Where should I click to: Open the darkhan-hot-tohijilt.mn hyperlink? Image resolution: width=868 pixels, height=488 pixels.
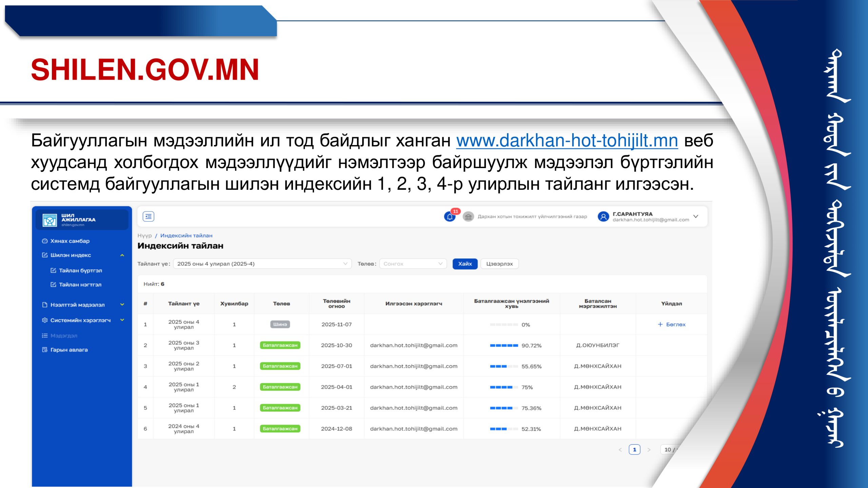tap(567, 141)
